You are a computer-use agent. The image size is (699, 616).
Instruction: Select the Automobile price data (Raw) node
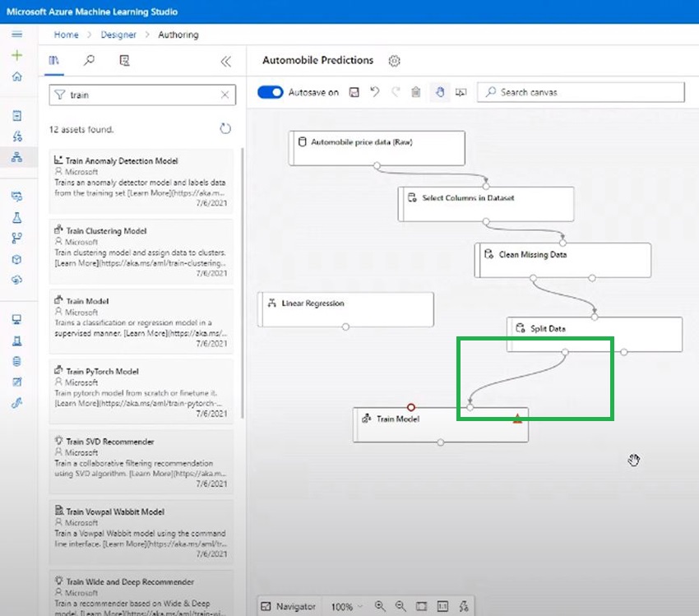tap(377, 148)
